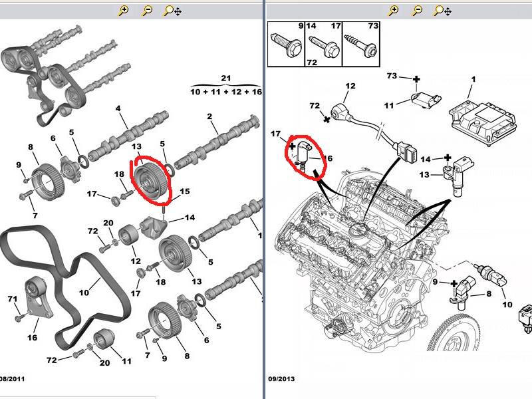Click camshaft label 4 in left diagram
The width and height of the screenshot is (532, 399).
118,108
